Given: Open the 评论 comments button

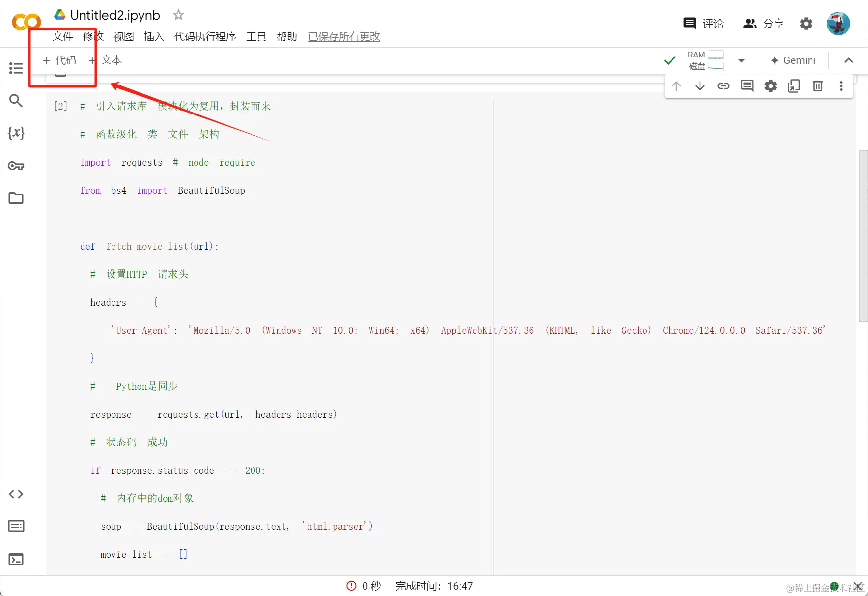Looking at the screenshot, I should tap(703, 24).
